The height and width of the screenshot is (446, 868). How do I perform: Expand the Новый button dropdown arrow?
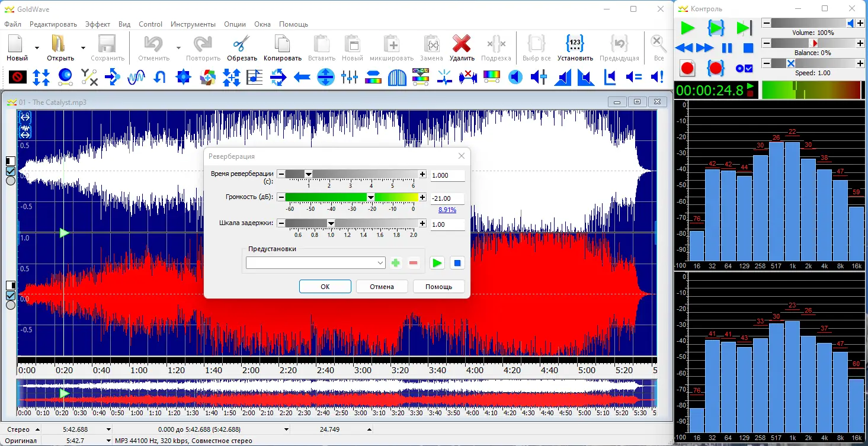coord(37,47)
